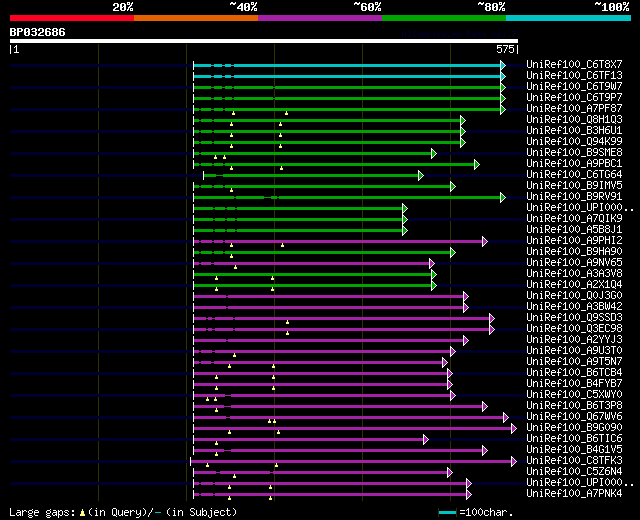Click the purple arrowhead ending B6T3P8 alignment
The width and height of the screenshot is (640, 520).
click(x=485, y=407)
